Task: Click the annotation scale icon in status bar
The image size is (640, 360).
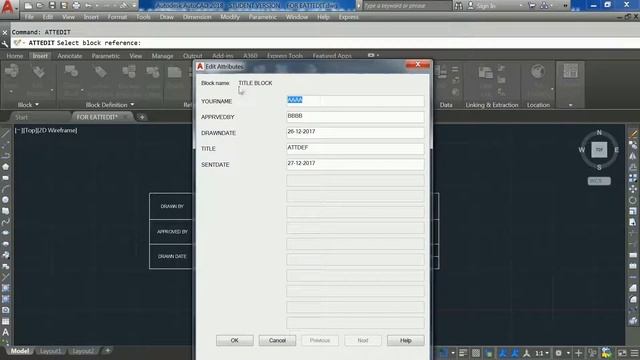Action: (527, 353)
